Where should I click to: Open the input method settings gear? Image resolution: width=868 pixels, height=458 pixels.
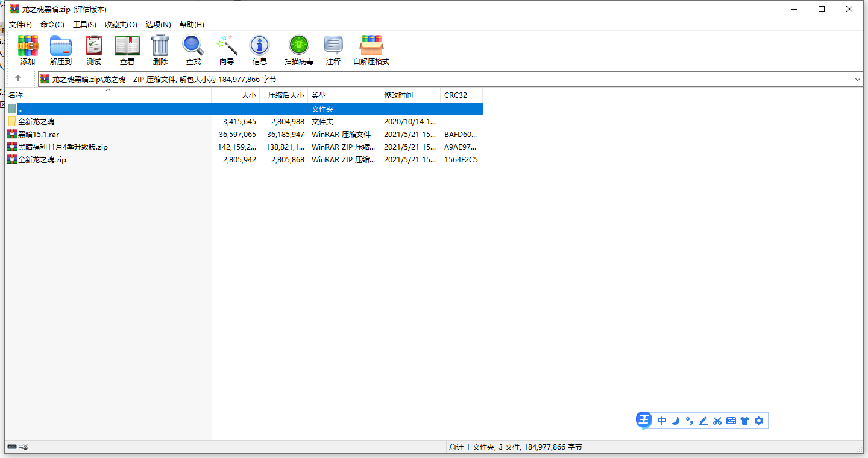coord(759,421)
